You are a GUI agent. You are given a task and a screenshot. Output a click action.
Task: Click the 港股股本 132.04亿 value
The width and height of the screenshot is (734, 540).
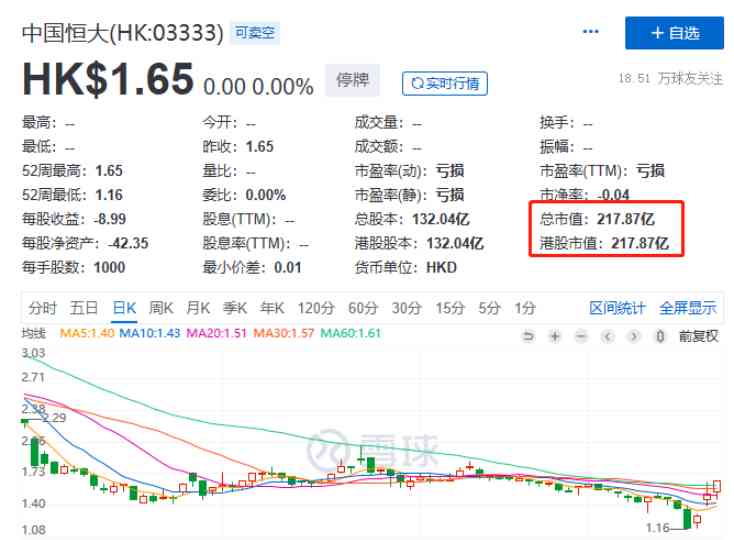[455, 243]
